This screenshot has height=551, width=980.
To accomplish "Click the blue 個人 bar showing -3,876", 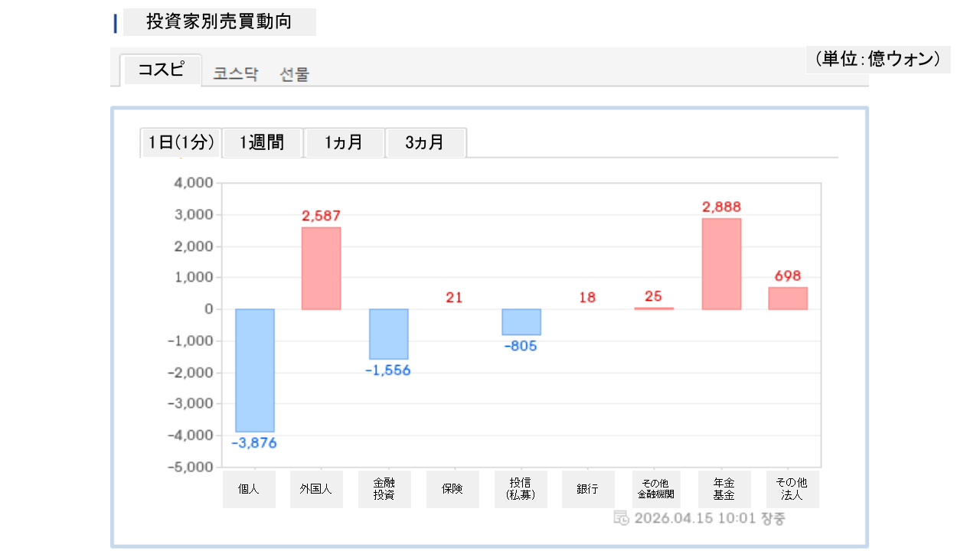I will tap(255, 370).
